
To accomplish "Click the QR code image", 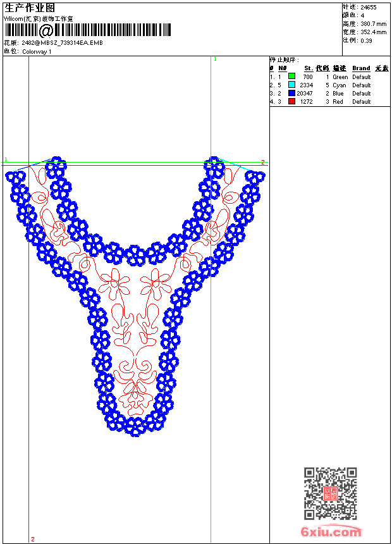I will pyautogui.click(x=330, y=493).
